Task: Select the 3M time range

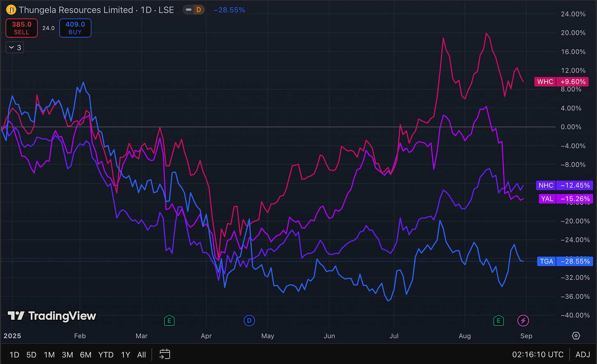Action: pyautogui.click(x=67, y=355)
